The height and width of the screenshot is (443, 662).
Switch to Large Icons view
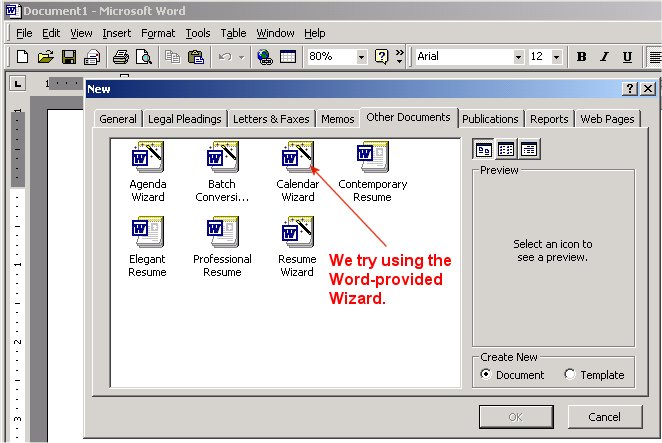click(483, 150)
